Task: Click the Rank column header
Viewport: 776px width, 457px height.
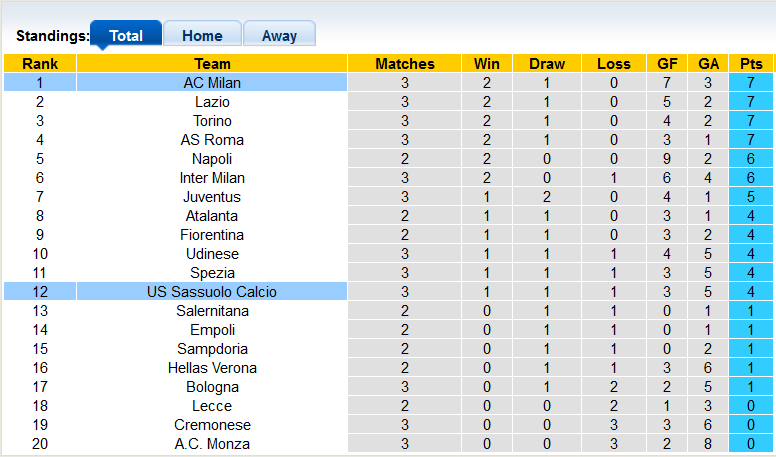Action: pos(39,64)
